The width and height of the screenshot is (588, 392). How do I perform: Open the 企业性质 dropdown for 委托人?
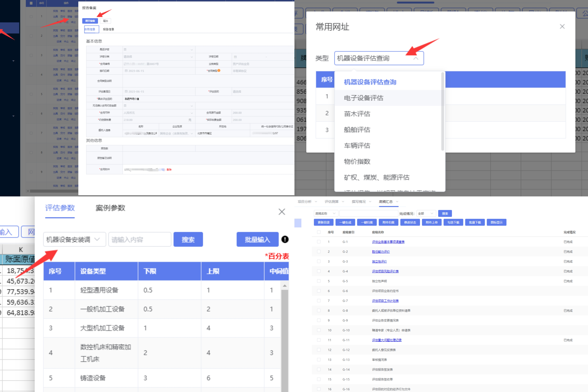click(x=177, y=134)
